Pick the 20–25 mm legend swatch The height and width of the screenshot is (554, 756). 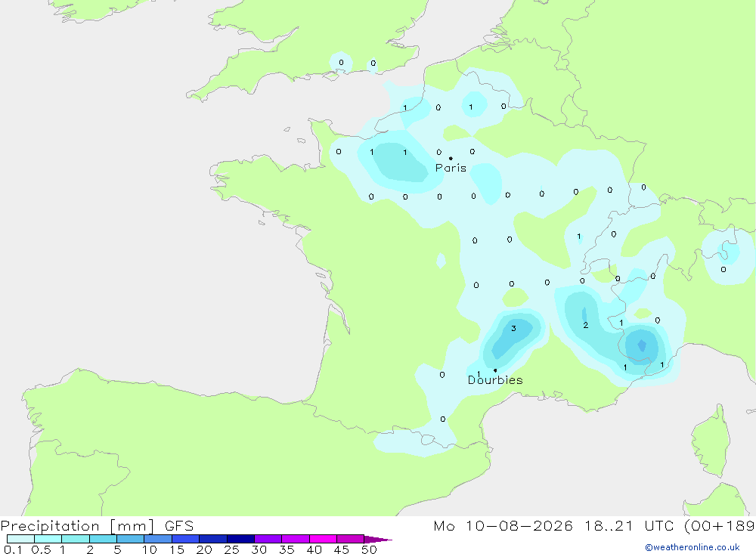(x=213, y=539)
